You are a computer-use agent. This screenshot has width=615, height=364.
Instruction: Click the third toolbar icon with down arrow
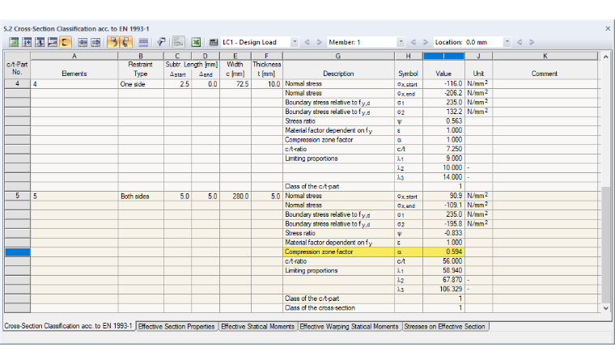[40, 42]
